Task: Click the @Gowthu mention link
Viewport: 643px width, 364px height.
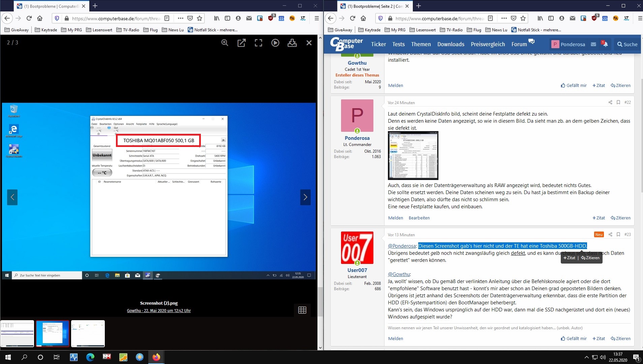Action: [x=399, y=274]
